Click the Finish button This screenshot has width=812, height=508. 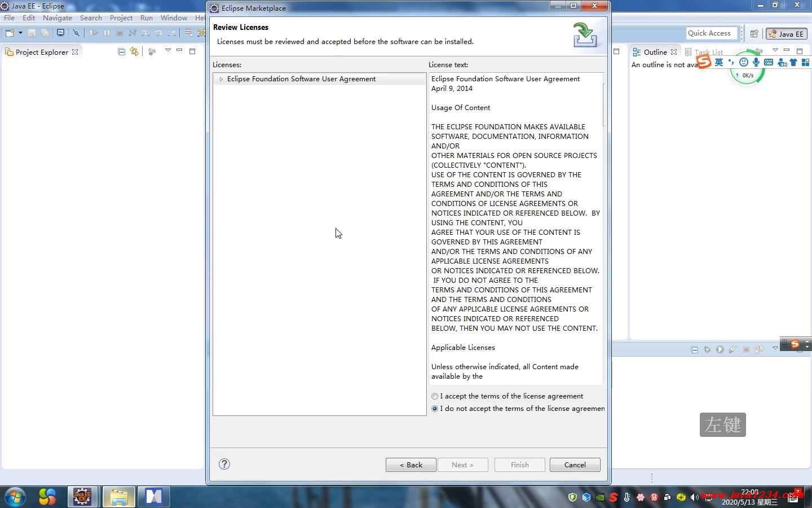pos(520,465)
